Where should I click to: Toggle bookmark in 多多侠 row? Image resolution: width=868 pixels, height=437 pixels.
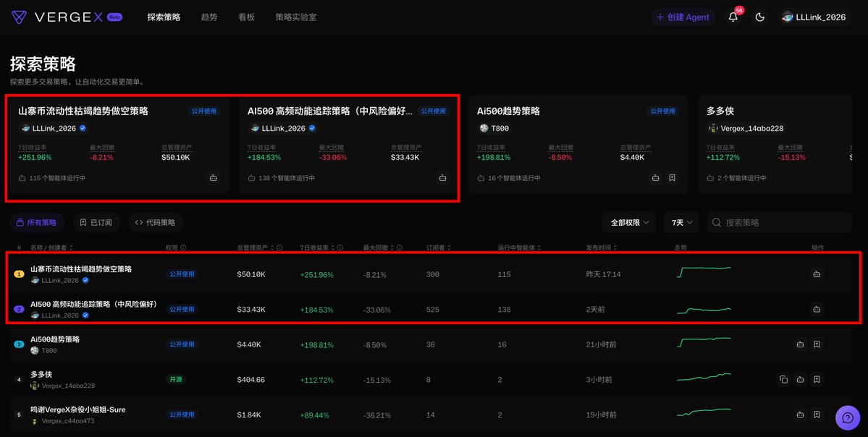817,379
